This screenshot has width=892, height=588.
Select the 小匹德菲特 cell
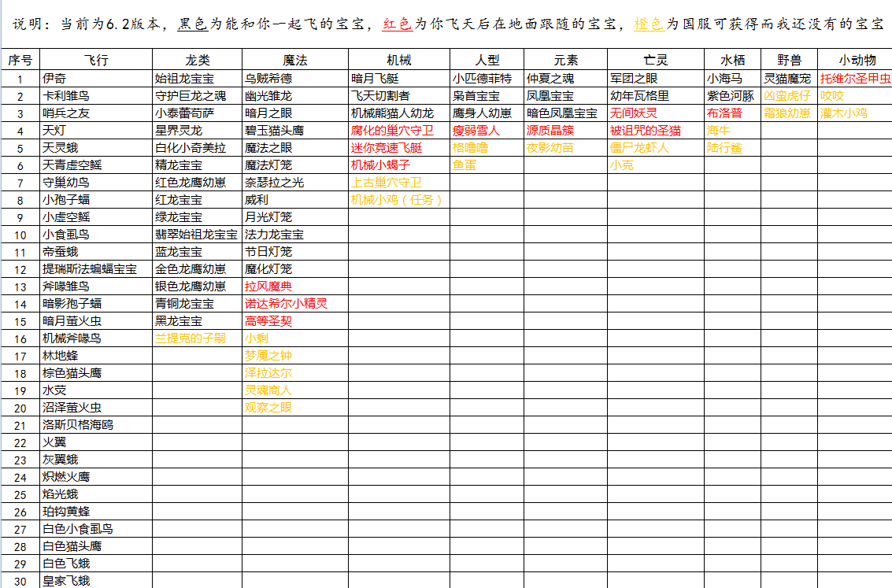click(487, 79)
